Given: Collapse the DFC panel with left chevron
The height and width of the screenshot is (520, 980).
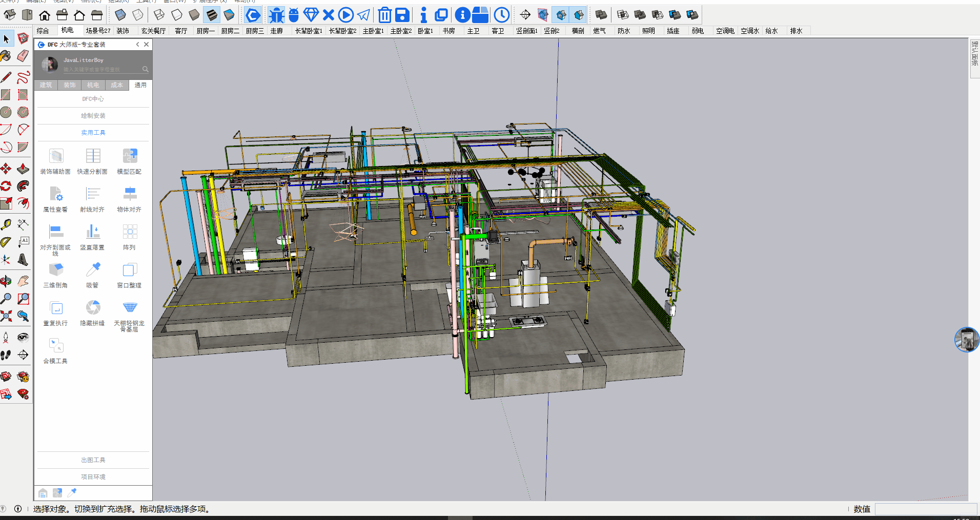Looking at the screenshot, I should pos(137,45).
